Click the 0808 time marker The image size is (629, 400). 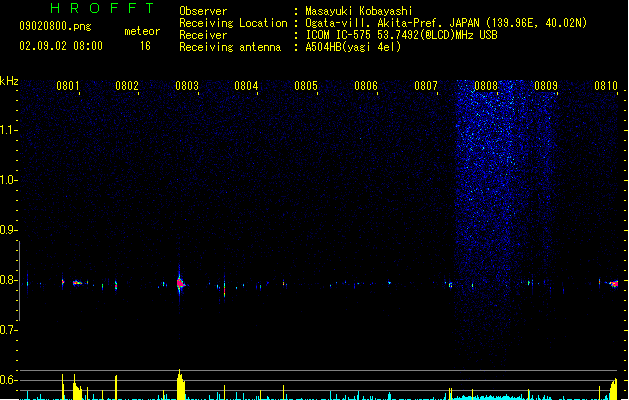[x=486, y=86]
